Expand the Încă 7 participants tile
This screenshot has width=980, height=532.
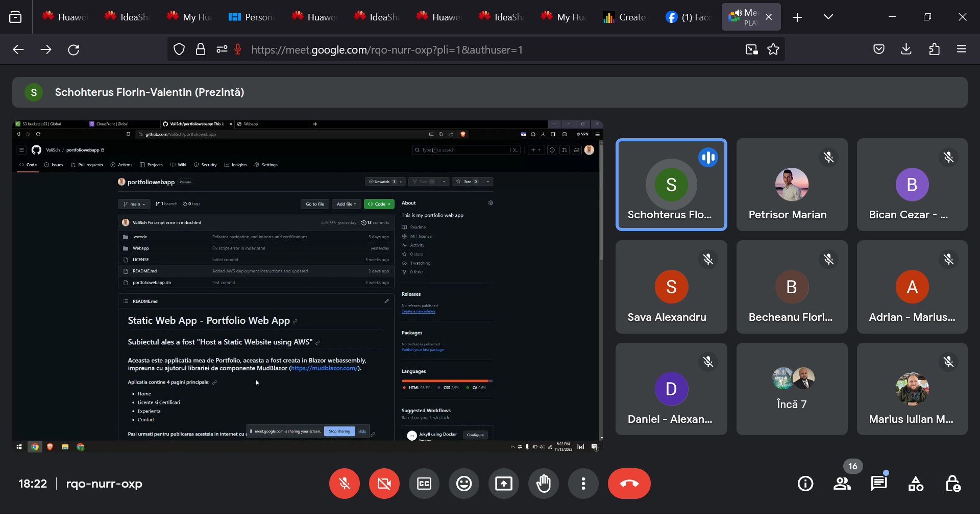click(792, 389)
